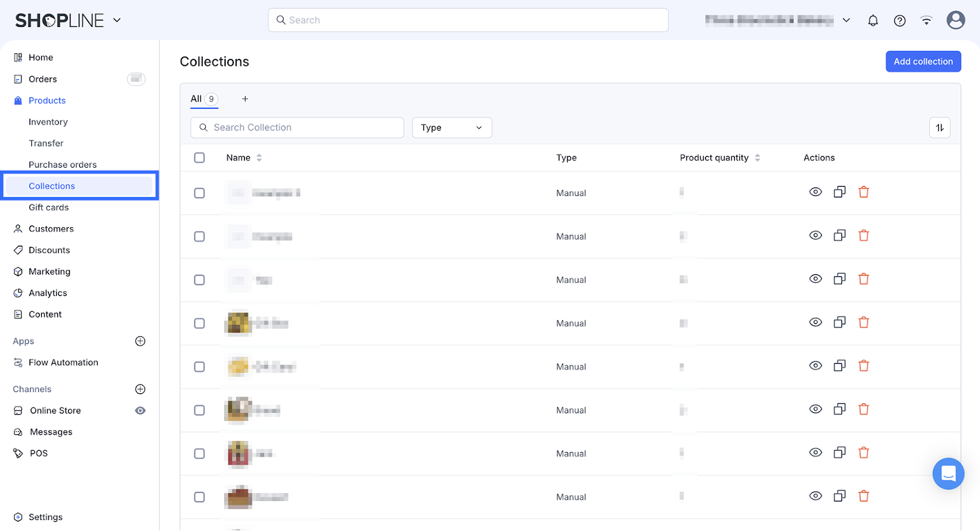Click the Add collection button
Image resolution: width=980 pixels, height=531 pixels.
tap(923, 61)
